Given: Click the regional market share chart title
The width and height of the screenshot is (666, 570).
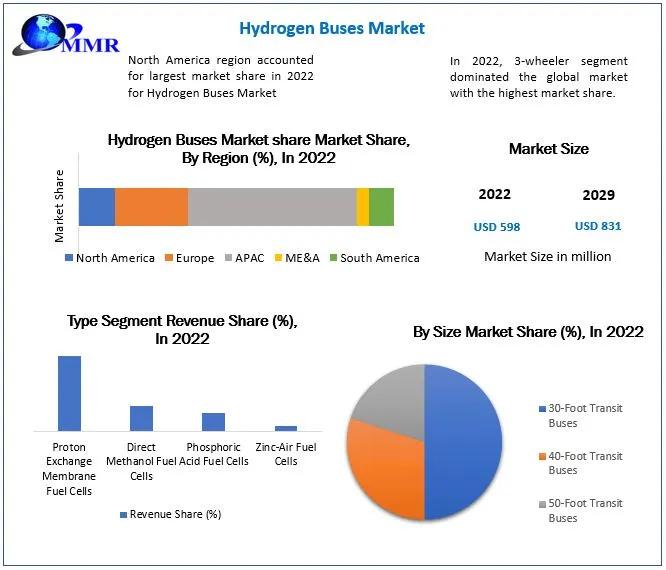Looking at the screenshot, I should pyautogui.click(x=259, y=149).
